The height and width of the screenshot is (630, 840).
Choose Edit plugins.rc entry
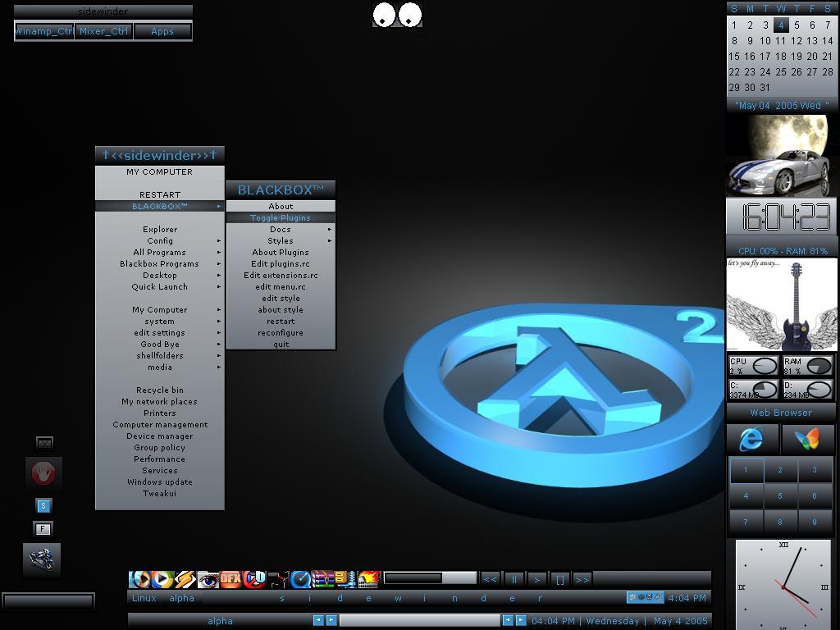(281, 263)
